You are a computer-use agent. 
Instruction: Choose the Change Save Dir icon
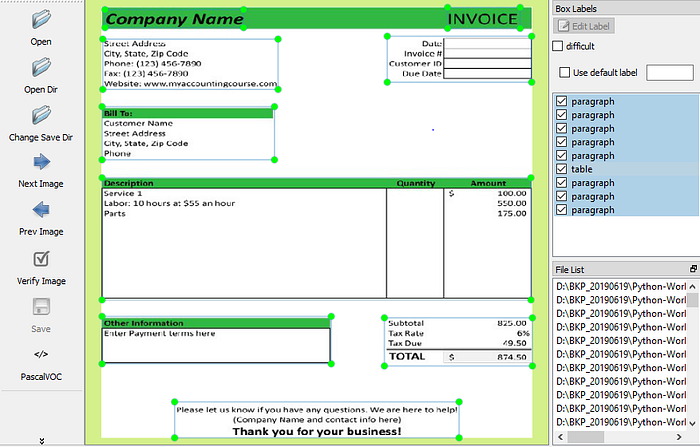pos(41,115)
